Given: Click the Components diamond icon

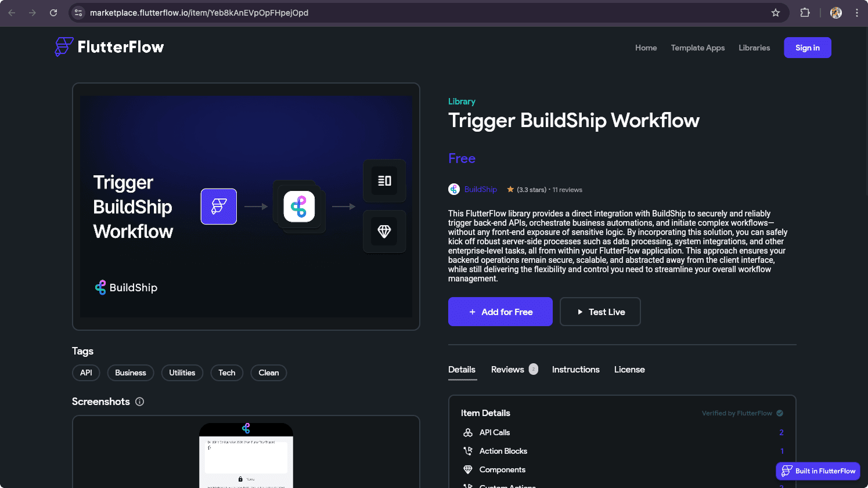Looking at the screenshot, I should (468, 469).
